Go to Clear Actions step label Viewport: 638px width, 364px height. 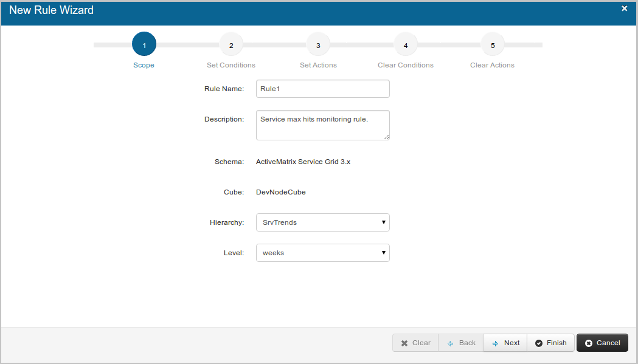[x=492, y=65]
